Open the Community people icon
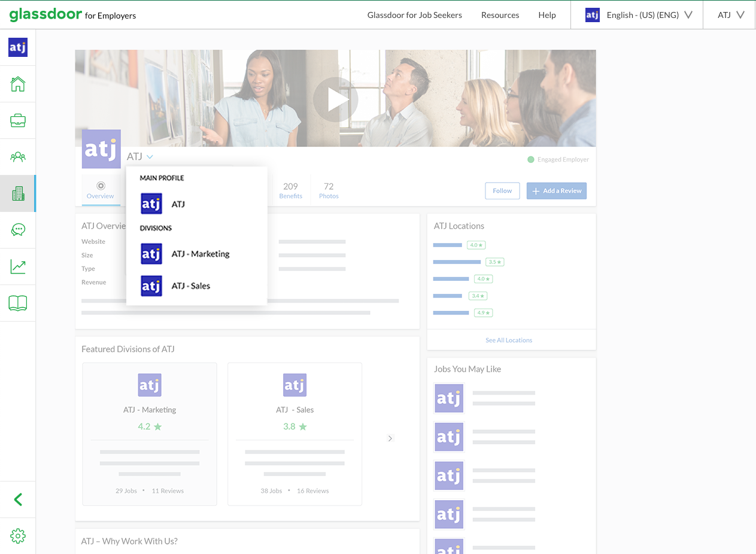Screen dimensions: 756x554 [18, 156]
